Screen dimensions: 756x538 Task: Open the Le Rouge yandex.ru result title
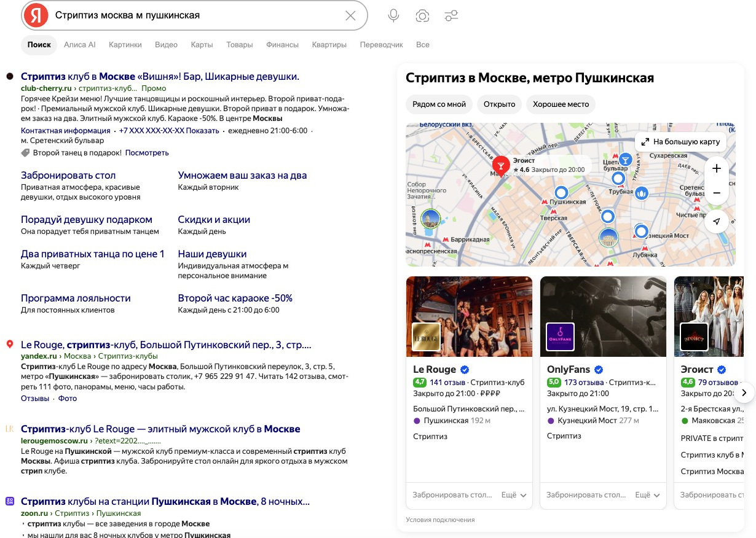tap(166, 345)
